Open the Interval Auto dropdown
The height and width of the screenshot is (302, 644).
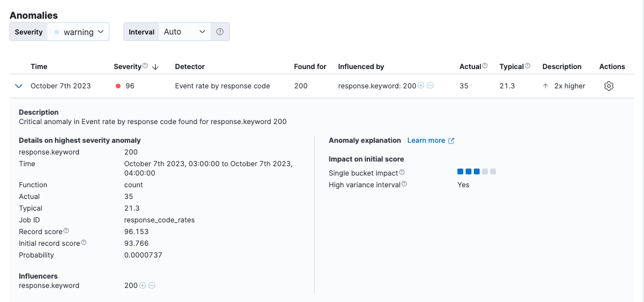184,32
